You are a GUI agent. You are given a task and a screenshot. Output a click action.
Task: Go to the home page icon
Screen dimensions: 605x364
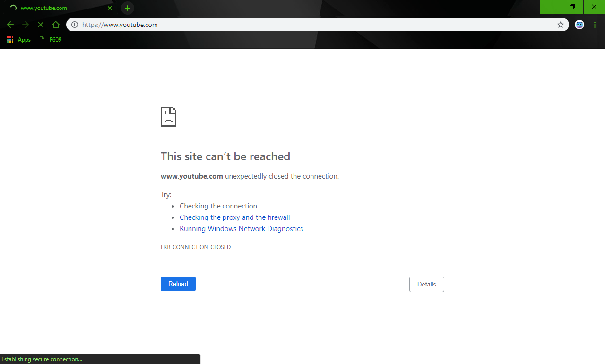pos(56,25)
